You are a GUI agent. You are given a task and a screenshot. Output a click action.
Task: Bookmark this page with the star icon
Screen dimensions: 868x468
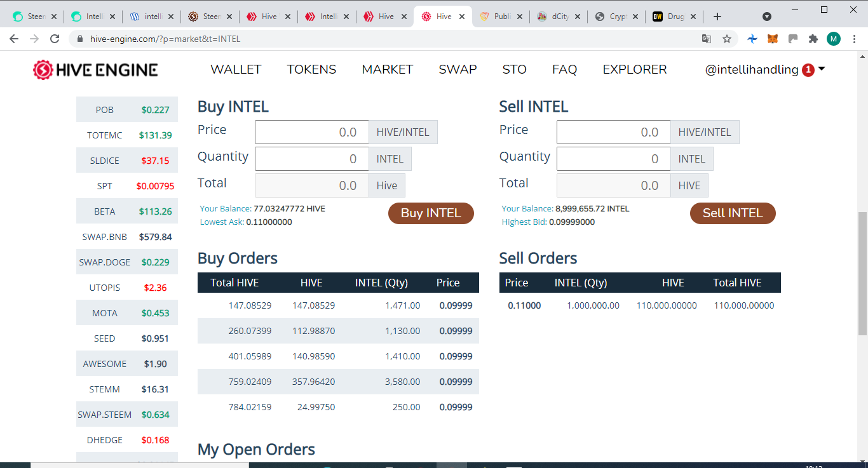tap(727, 39)
